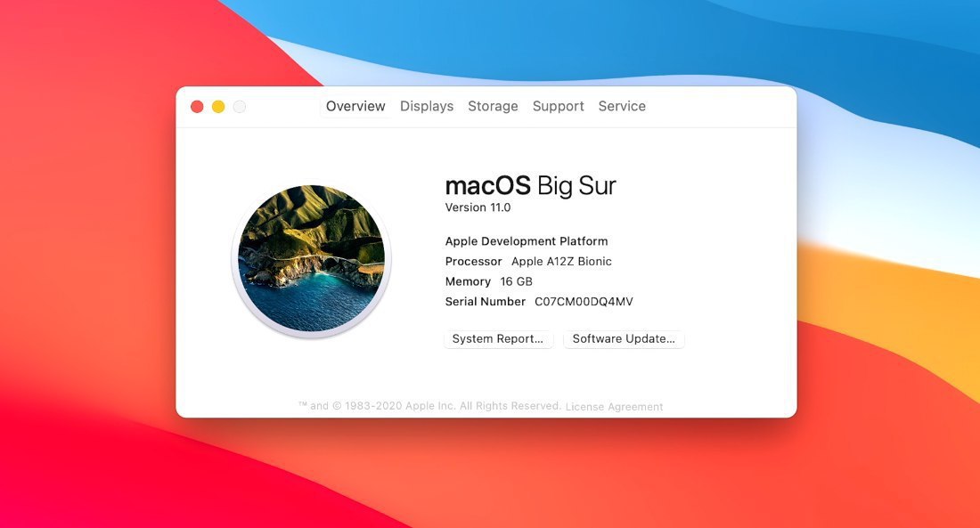Click the disabled gray zoom button

[x=240, y=107]
